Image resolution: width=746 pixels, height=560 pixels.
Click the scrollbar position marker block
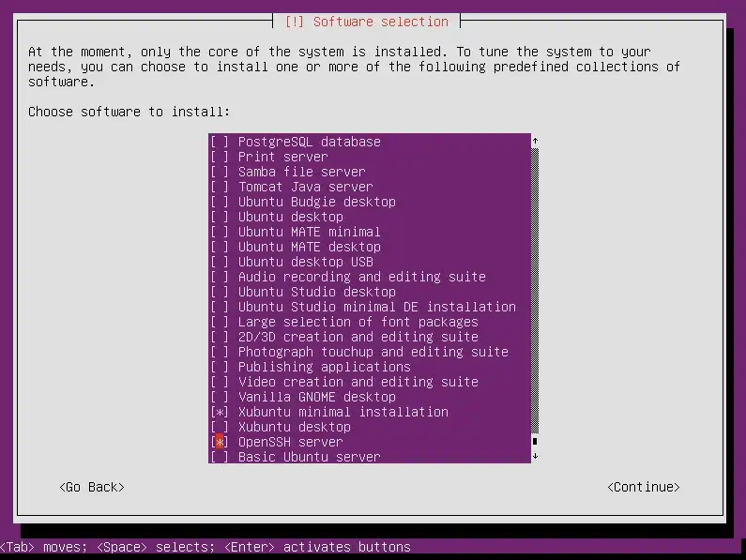point(535,441)
